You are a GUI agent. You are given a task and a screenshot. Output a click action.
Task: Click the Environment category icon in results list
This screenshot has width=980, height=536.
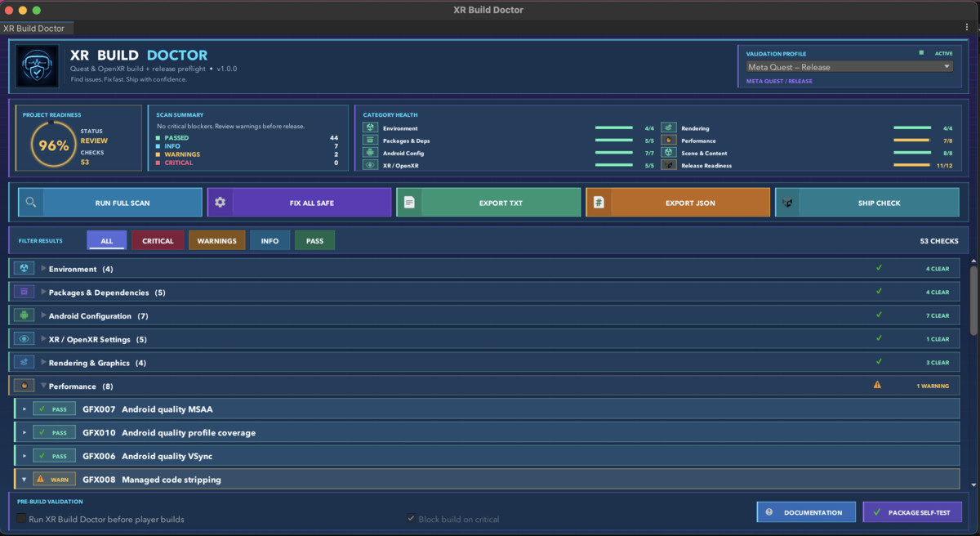click(x=24, y=269)
